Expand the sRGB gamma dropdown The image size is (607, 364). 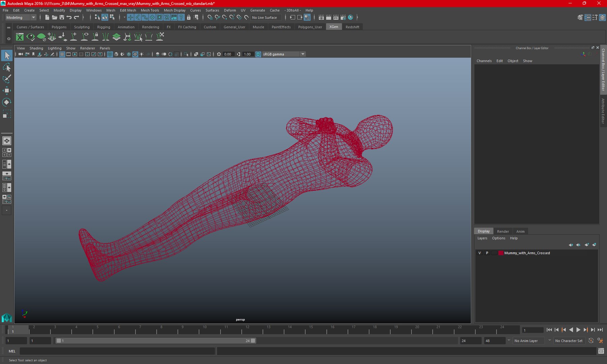303,54
